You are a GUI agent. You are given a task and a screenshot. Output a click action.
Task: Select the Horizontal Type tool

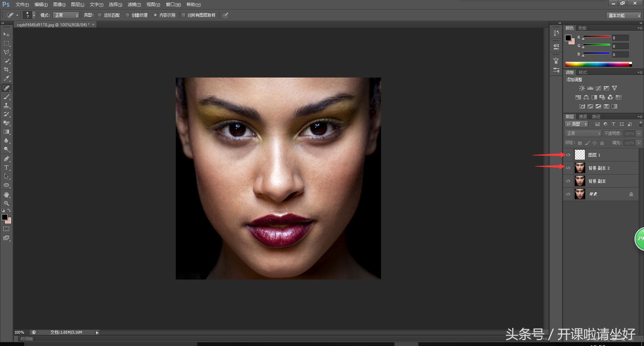pos(6,167)
